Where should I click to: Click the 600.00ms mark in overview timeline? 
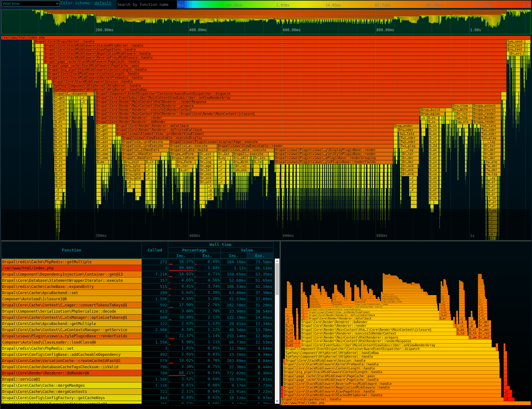(291, 30)
